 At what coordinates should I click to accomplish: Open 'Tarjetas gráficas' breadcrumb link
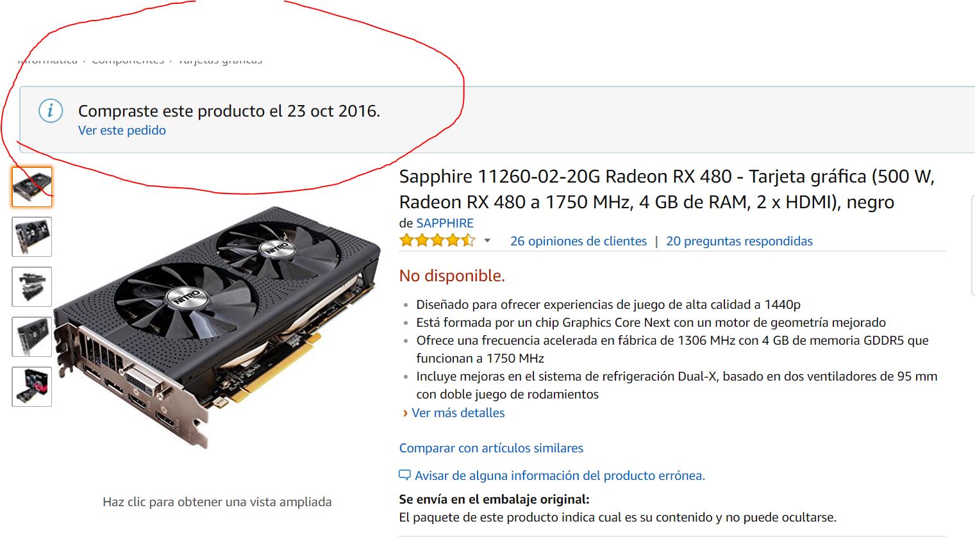tap(220, 61)
